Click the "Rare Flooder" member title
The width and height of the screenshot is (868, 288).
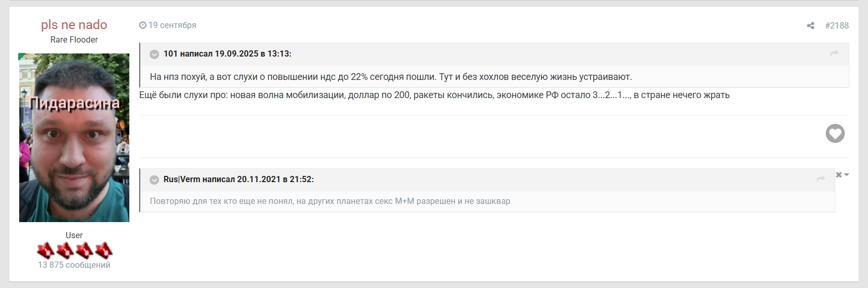pyautogui.click(x=74, y=40)
